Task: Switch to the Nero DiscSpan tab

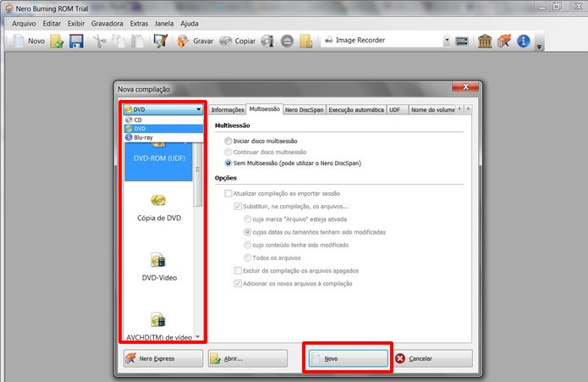Action: coord(304,109)
